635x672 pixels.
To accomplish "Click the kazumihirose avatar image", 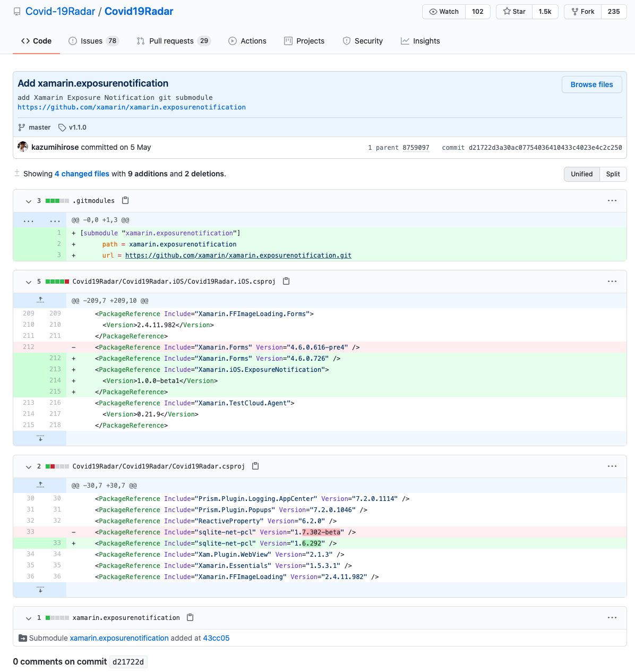I will click(23, 147).
